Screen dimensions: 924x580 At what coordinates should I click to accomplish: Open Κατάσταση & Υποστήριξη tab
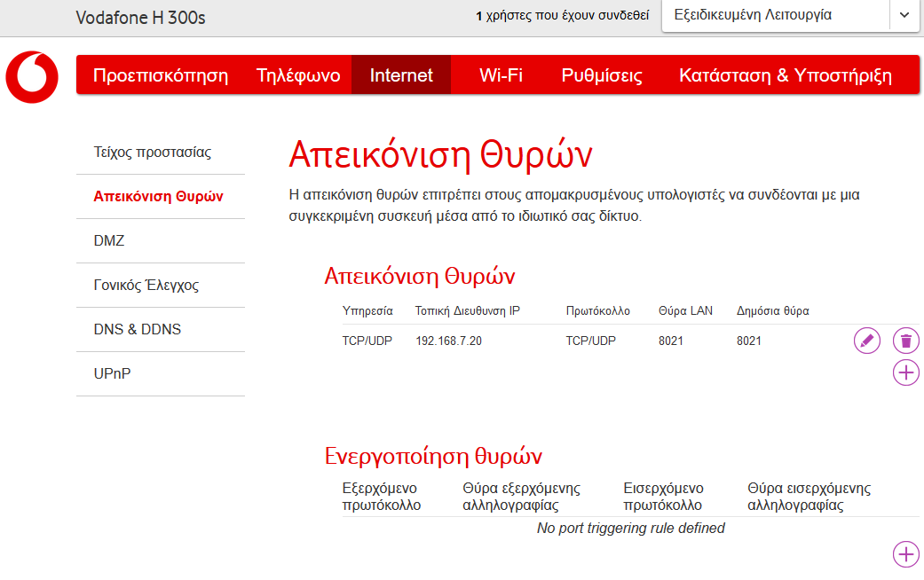[x=786, y=74]
